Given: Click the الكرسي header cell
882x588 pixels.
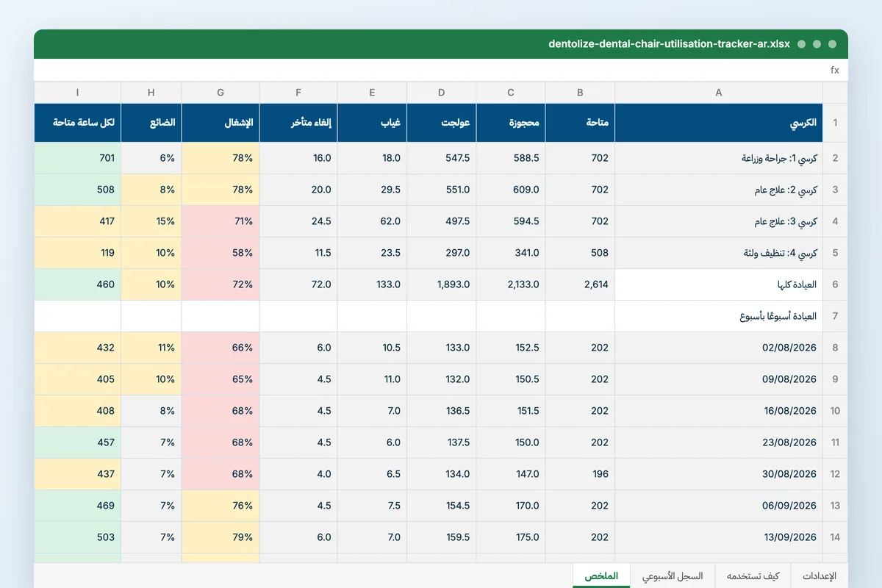Looking at the screenshot, I should 719,123.
